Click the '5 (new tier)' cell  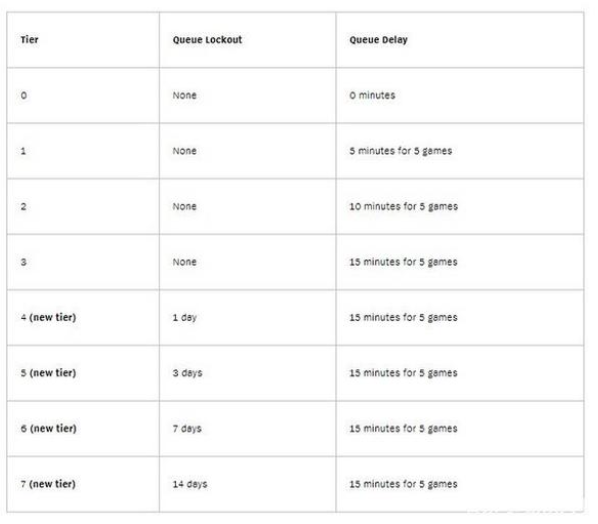(x=83, y=373)
